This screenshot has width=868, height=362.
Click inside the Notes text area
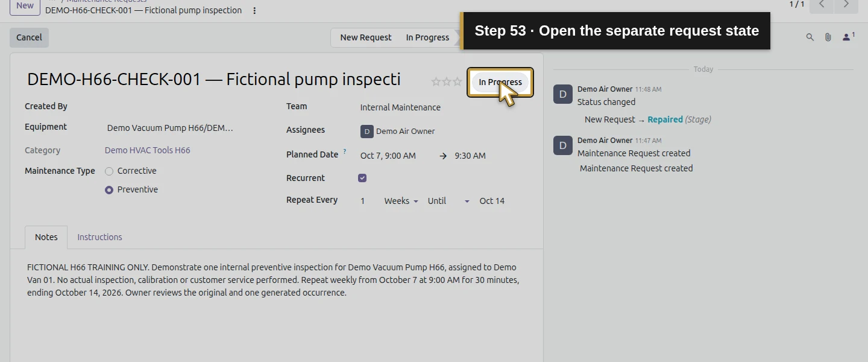point(276,280)
